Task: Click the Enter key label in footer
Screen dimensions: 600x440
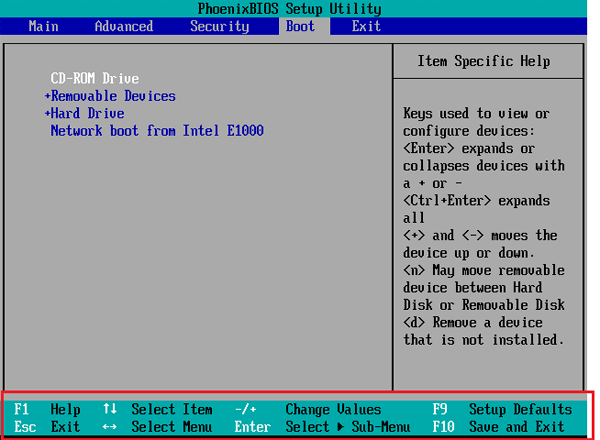Action: coord(253,427)
